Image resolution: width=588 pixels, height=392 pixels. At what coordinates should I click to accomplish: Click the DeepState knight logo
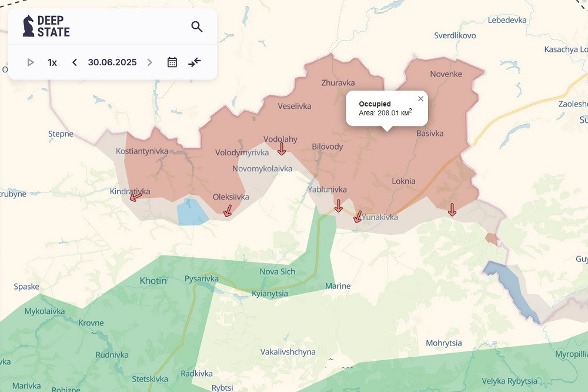pos(28,26)
